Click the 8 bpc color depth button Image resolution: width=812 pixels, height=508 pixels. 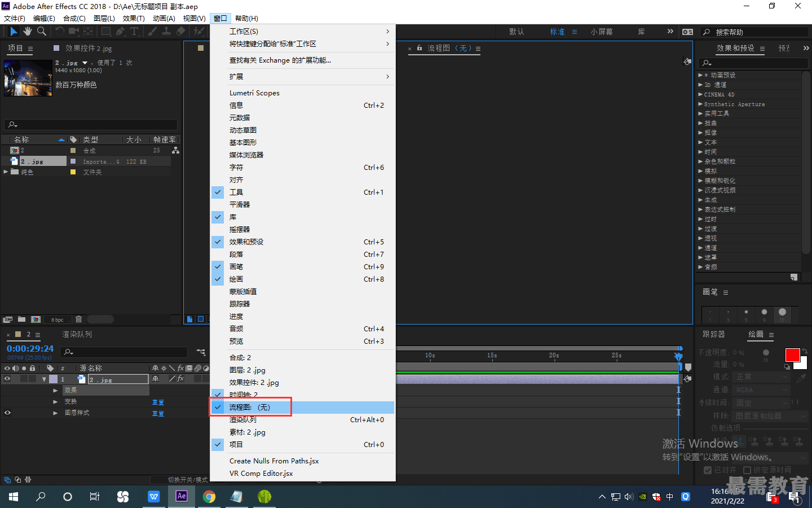tap(58, 320)
